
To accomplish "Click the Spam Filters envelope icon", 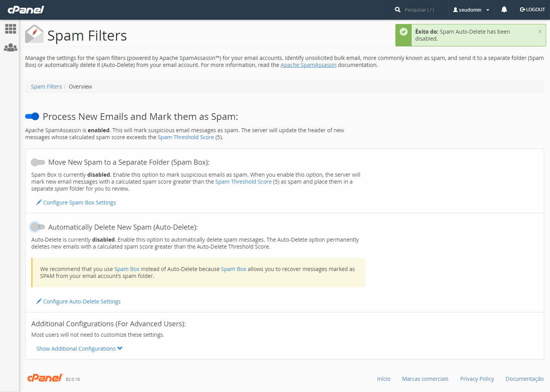I will (x=34, y=34).
